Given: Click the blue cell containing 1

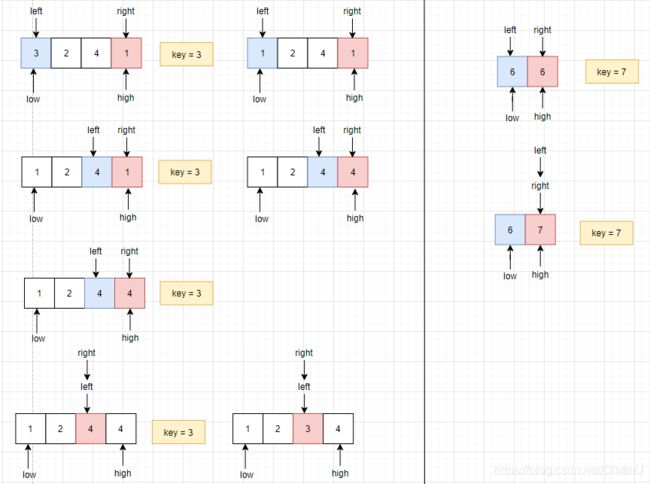Looking at the screenshot, I should [262, 53].
